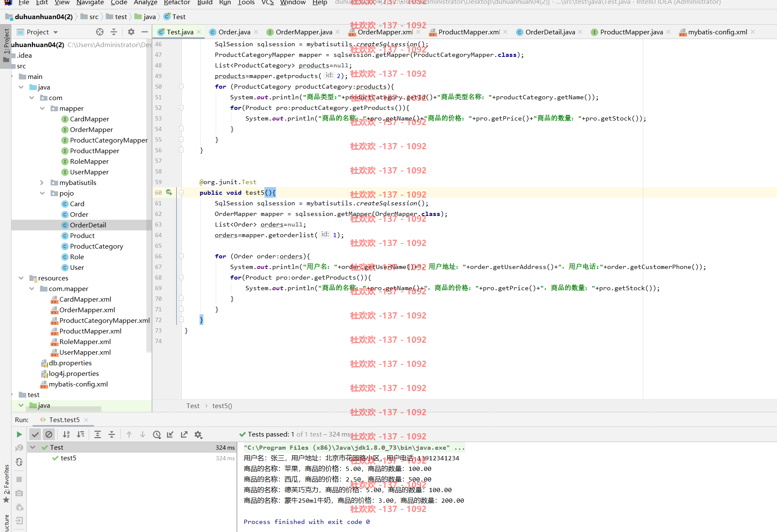Click test5() breadcrumb below editor
Image resolution: width=777 pixels, height=532 pixels.
(222, 406)
